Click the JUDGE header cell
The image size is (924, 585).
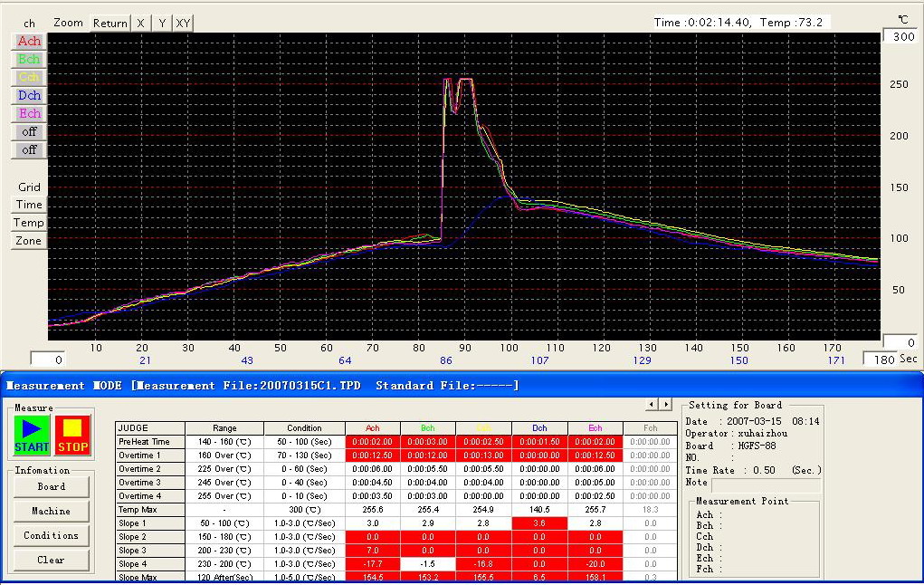coord(150,428)
